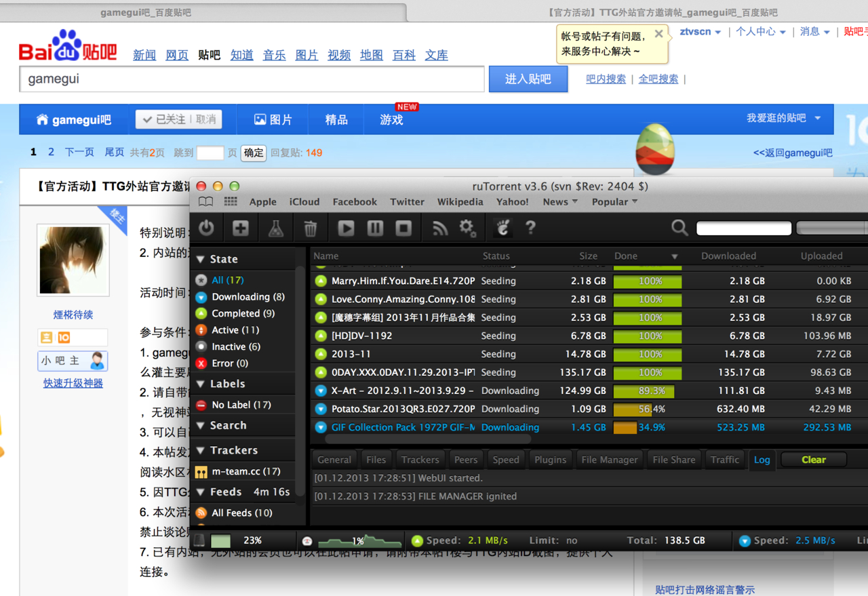Click the CPU load graph in status bar

pos(359,540)
